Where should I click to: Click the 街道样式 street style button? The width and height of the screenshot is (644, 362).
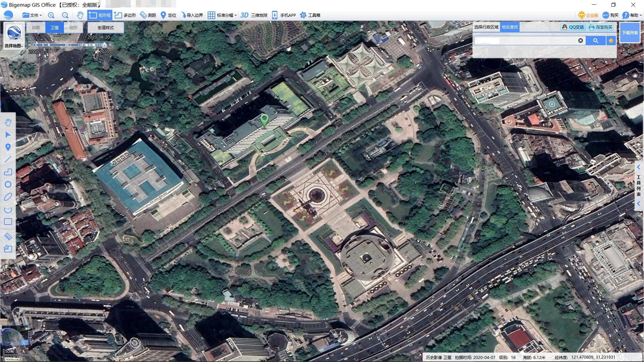(106, 27)
